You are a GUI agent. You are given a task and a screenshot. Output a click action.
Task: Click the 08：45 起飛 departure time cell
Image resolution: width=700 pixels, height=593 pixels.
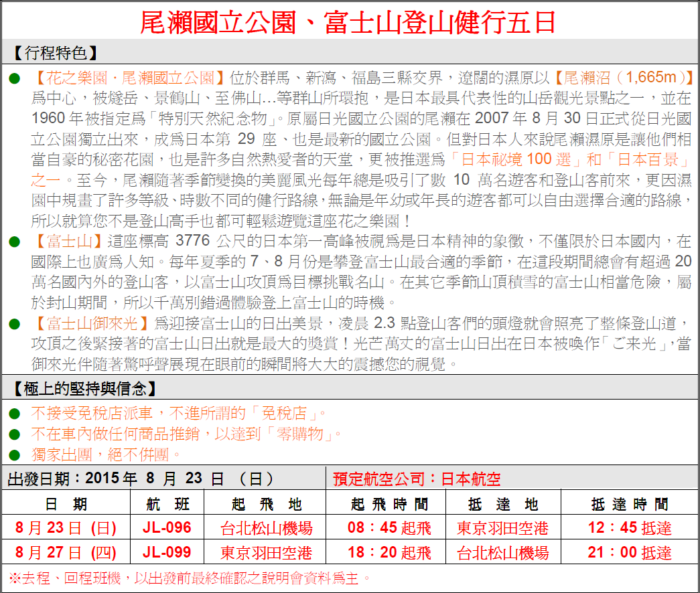389,528
